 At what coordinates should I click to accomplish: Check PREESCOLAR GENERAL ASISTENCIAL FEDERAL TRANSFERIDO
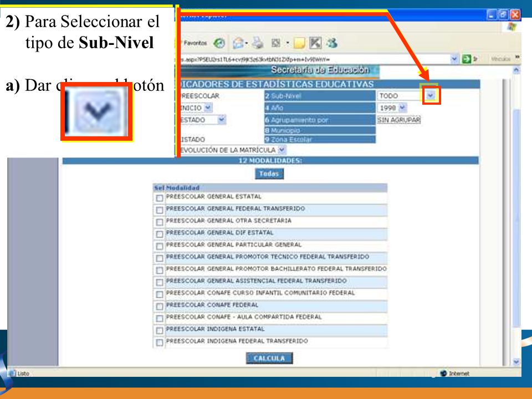click(160, 283)
